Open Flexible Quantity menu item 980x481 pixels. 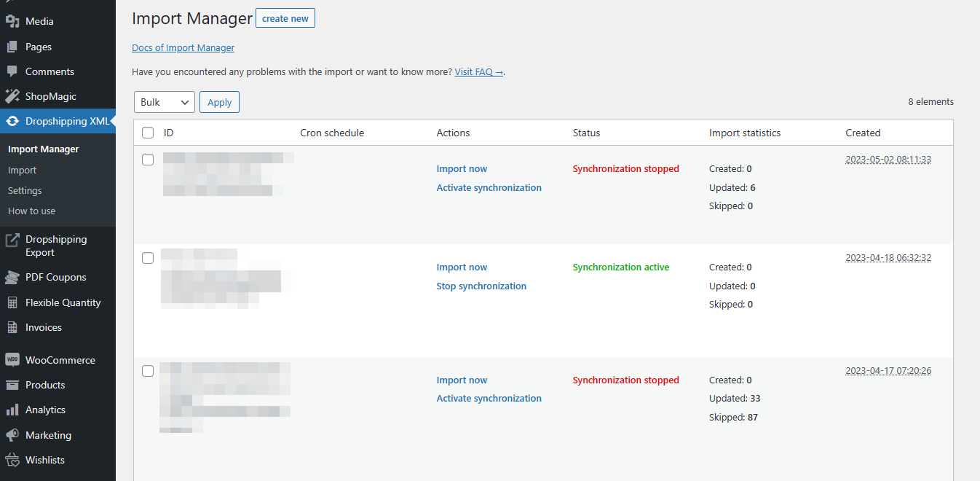point(58,302)
